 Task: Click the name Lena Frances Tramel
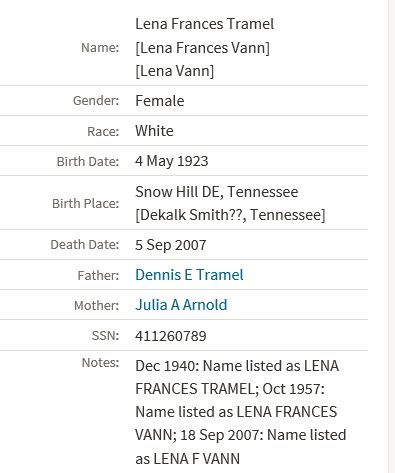205,24
